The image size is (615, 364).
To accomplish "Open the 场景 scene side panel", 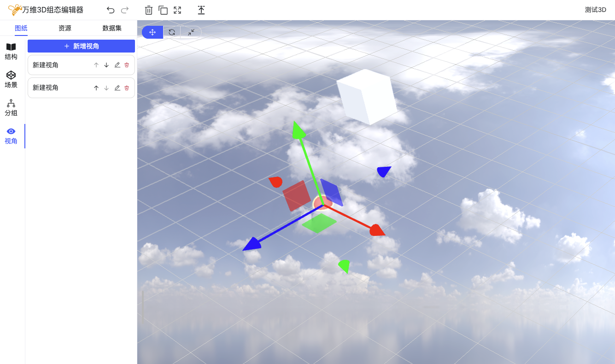I will 11,79.
